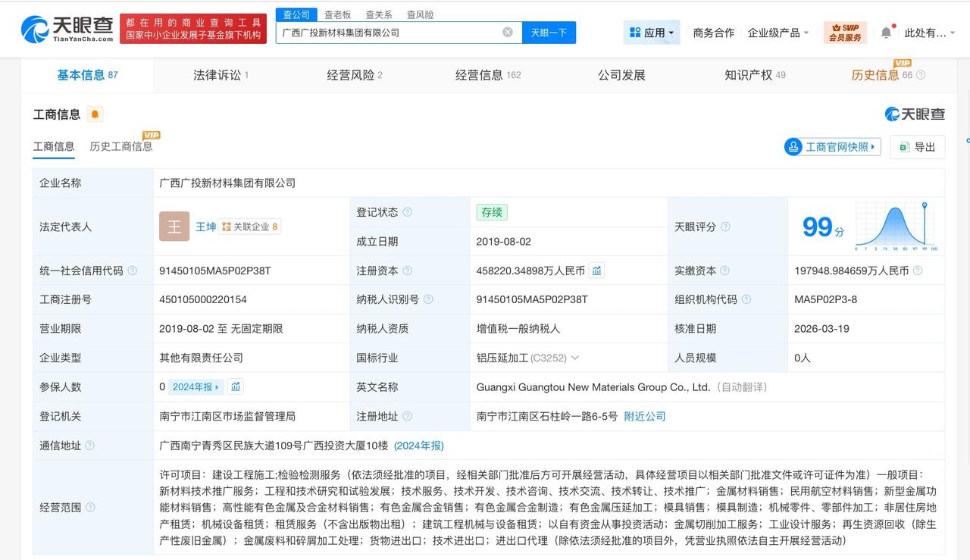Viewport: 970px width, 560px height.
Task: Open the 附近公司 link beside the registered address
Action: click(645, 416)
